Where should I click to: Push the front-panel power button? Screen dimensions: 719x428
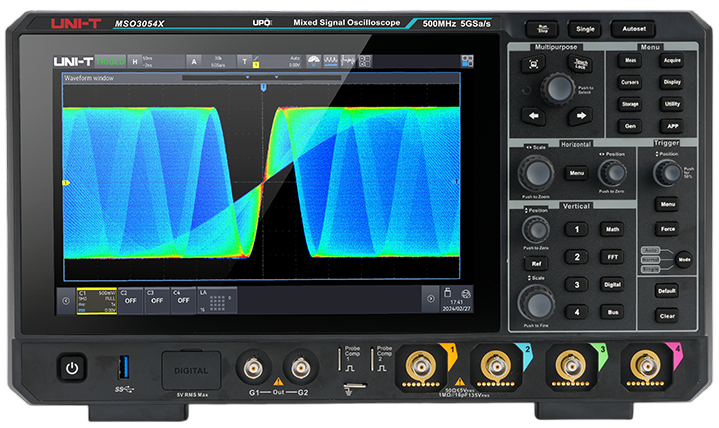coord(72,368)
